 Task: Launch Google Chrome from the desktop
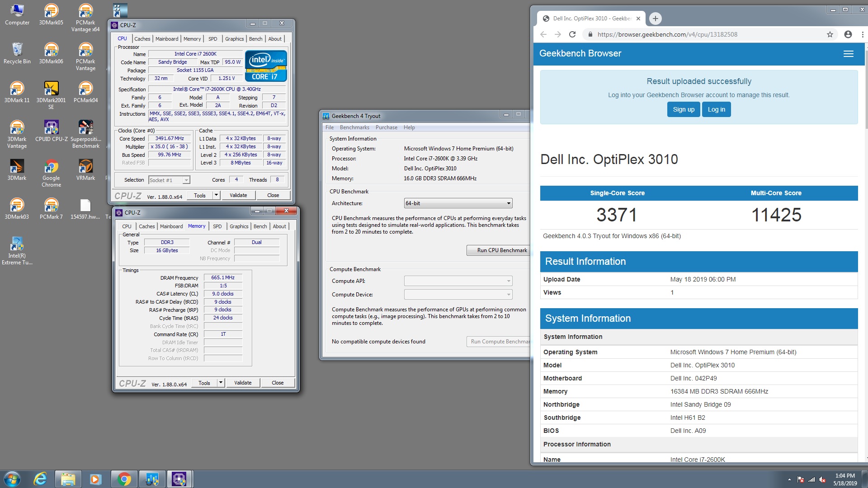point(51,173)
